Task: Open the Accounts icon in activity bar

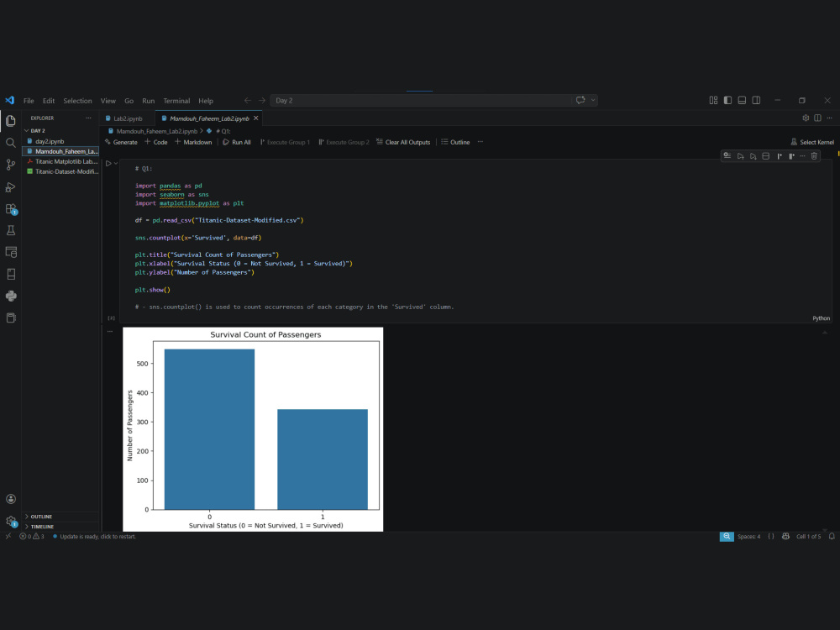Action: coord(11,499)
